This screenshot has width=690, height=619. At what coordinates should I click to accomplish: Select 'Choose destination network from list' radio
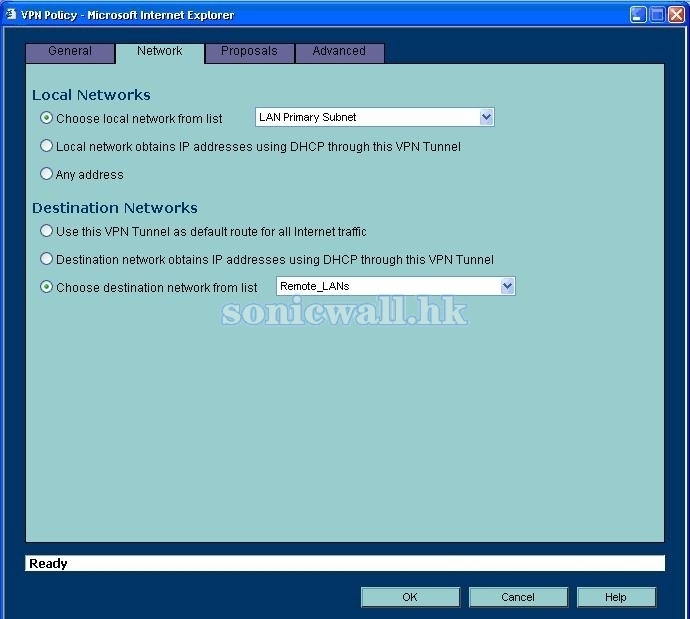46,287
